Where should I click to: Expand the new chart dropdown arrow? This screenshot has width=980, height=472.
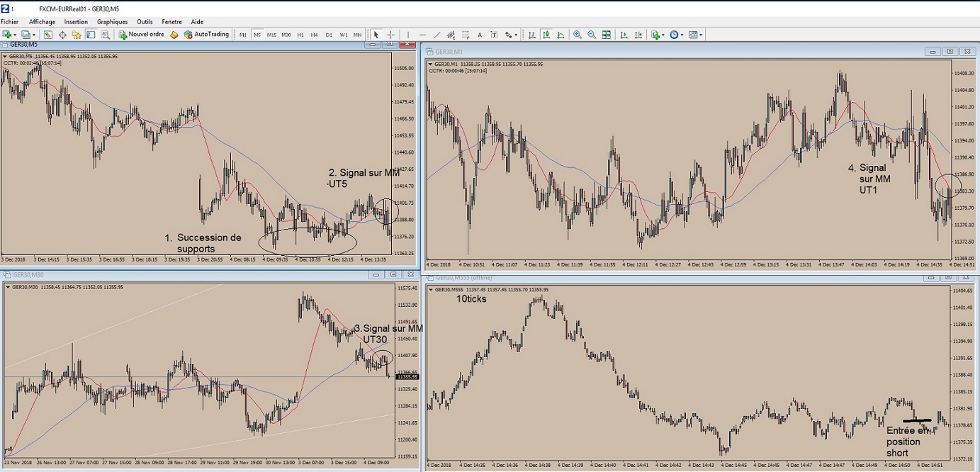point(16,35)
